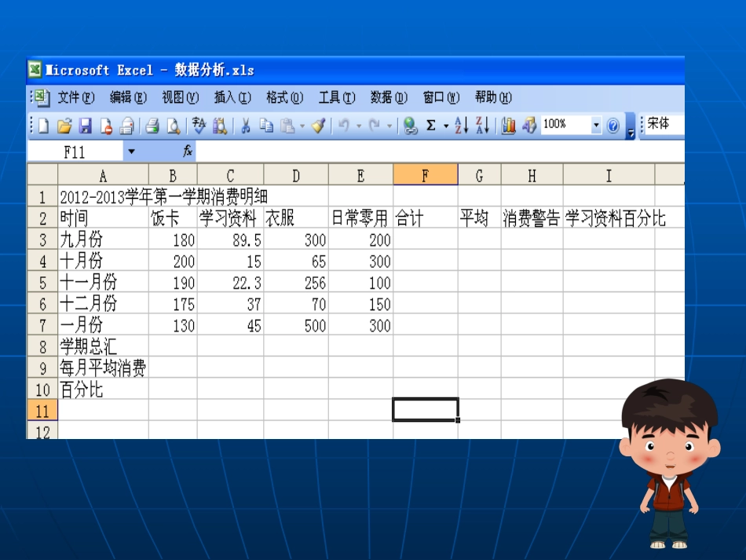The height and width of the screenshot is (560, 746).
Task: Select cell containing 合计
Action: pos(426,218)
